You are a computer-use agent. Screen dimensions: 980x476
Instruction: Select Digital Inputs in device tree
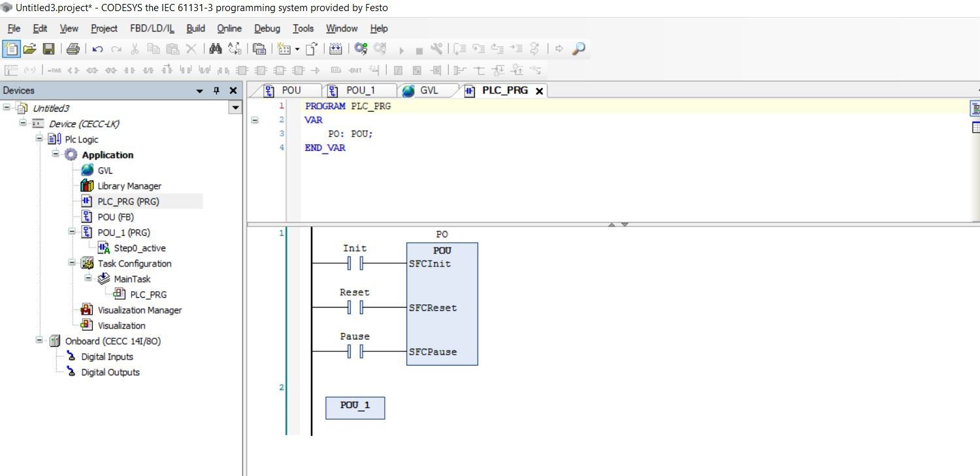(x=107, y=357)
